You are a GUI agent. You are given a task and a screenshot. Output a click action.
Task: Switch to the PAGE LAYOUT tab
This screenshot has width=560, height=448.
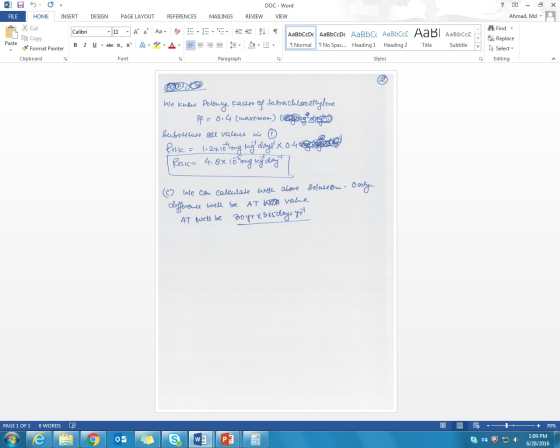click(x=137, y=16)
